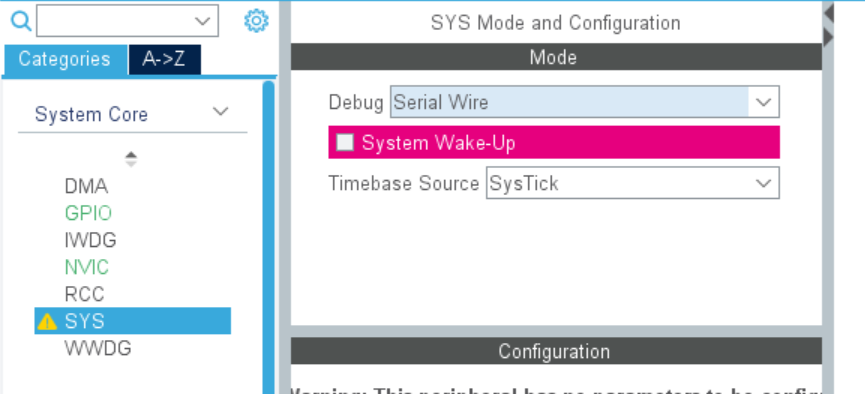The image size is (865, 394).
Task: Select GPIO peripheral
Action: coord(88,213)
